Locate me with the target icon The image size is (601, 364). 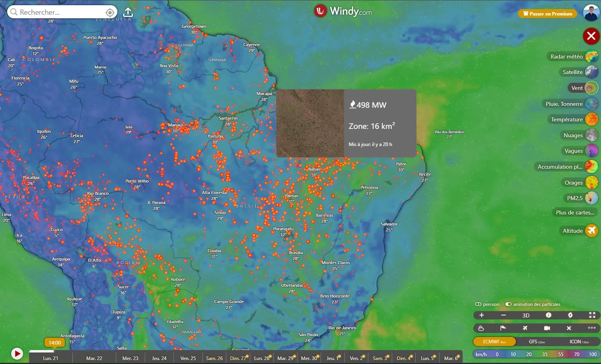point(110,12)
